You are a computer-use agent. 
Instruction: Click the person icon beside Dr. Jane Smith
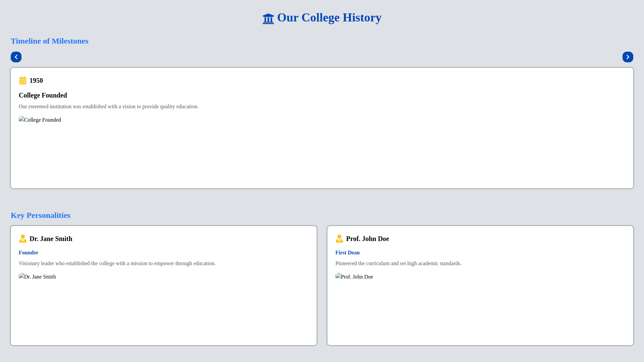point(23,239)
